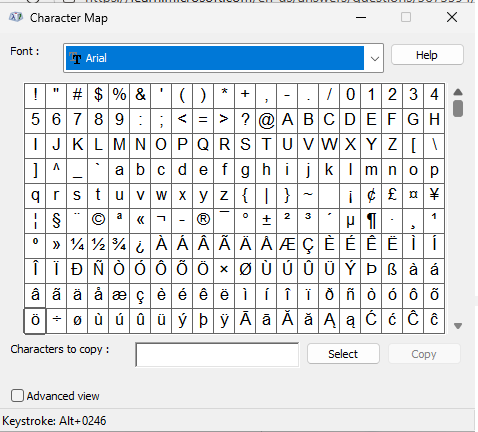Select the capital Ø with stroke

coord(245,270)
